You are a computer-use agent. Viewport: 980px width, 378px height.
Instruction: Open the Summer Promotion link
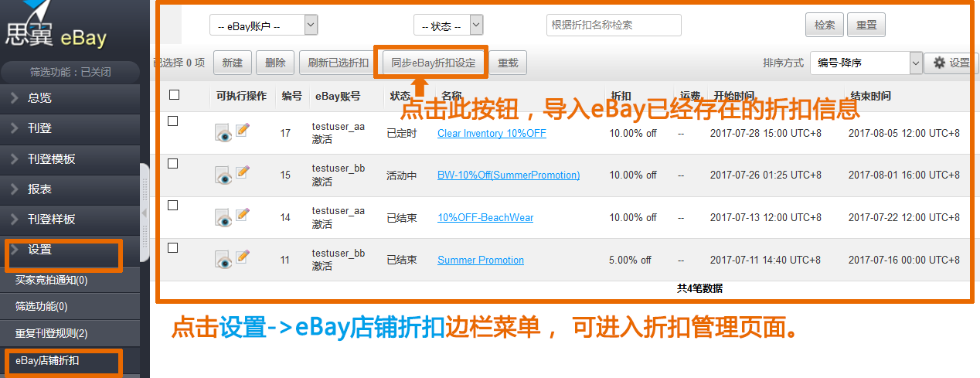pyautogui.click(x=481, y=260)
